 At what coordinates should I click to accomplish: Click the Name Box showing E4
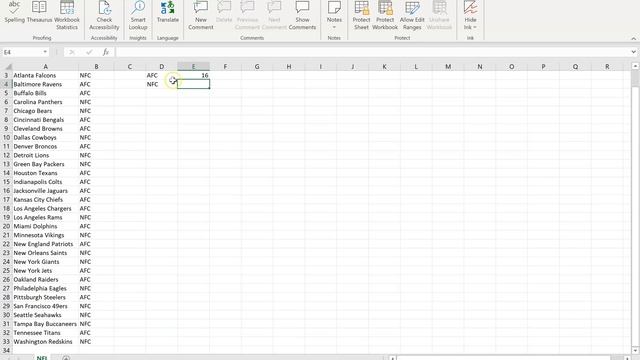[x=22, y=52]
